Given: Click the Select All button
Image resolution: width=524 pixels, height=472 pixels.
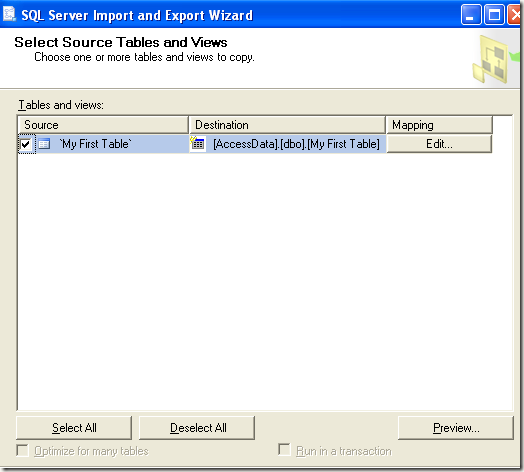Looking at the screenshot, I should [x=74, y=428].
